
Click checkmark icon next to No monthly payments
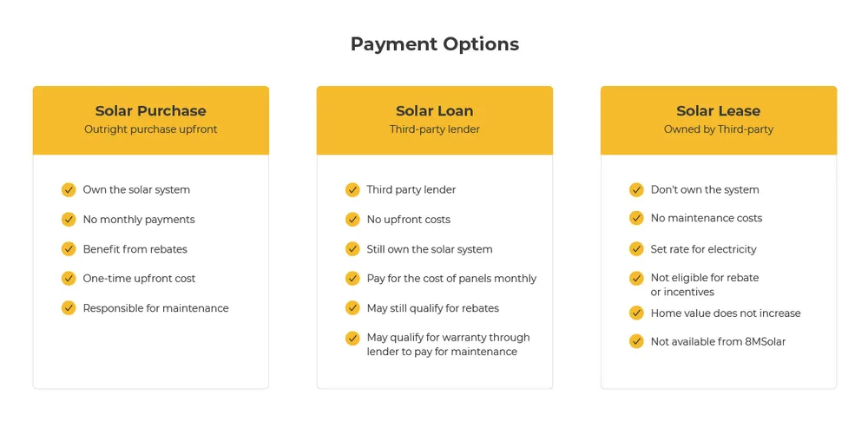pyautogui.click(x=69, y=220)
